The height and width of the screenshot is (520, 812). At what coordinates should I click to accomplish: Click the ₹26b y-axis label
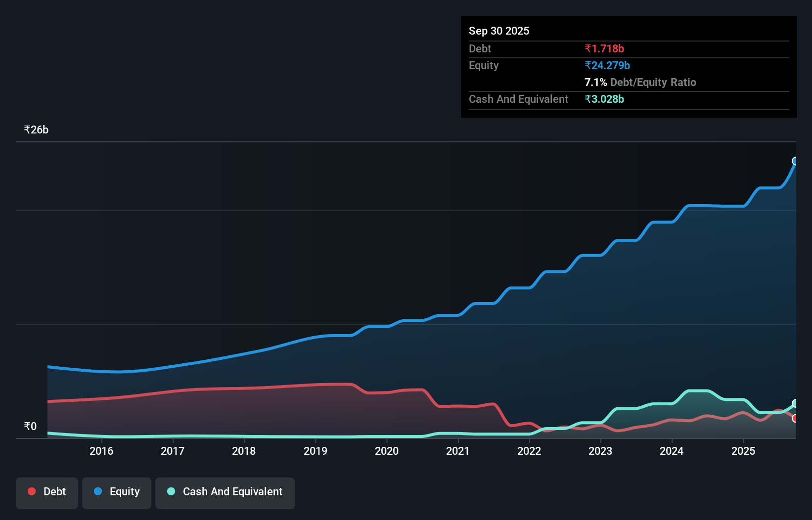pyautogui.click(x=36, y=130)
